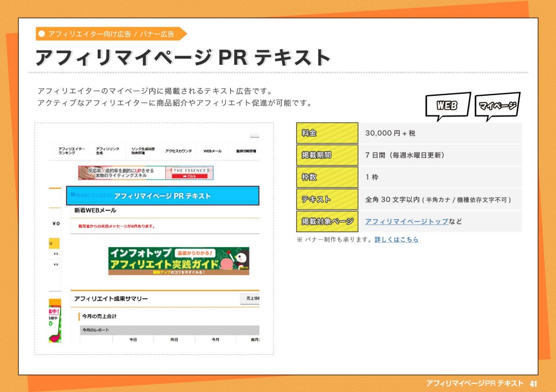This screenshot has height=392, width=556.
Task: Click the 今月 column header in report table
Action: point(215,339)
